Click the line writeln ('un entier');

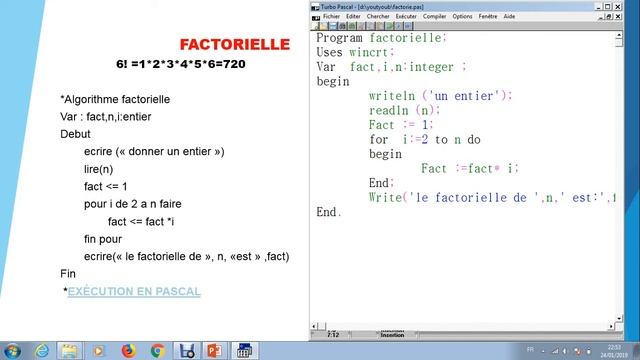(440, 96)
